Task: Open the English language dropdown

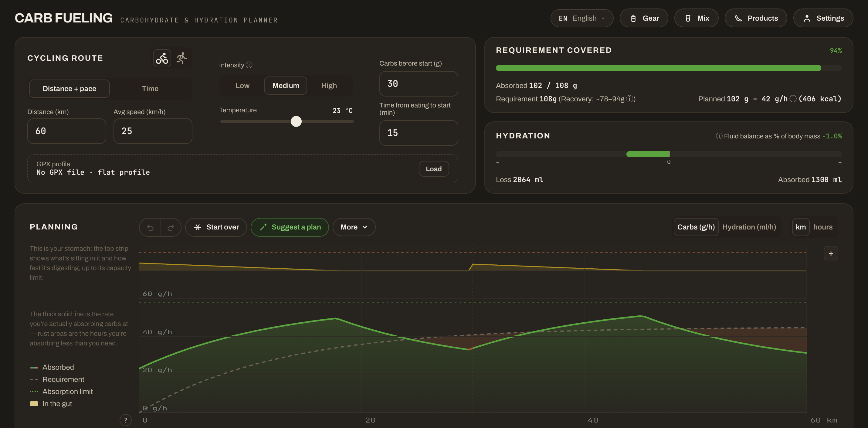Action: 582,18
